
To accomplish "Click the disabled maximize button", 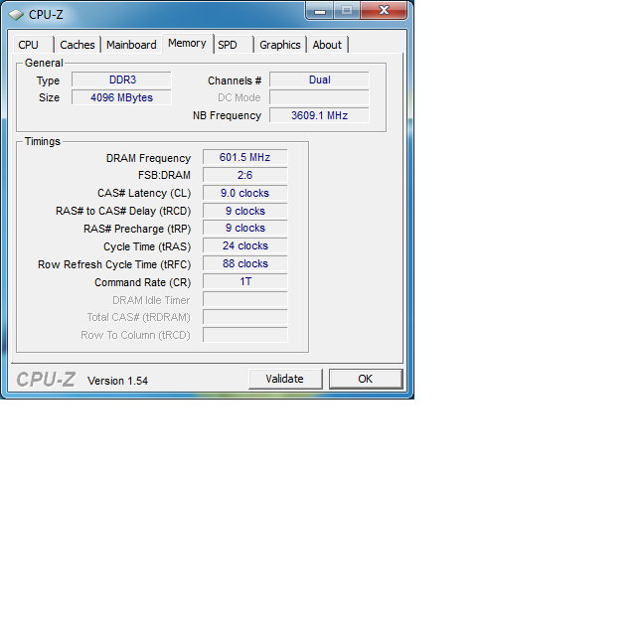I will coord(347,10).
